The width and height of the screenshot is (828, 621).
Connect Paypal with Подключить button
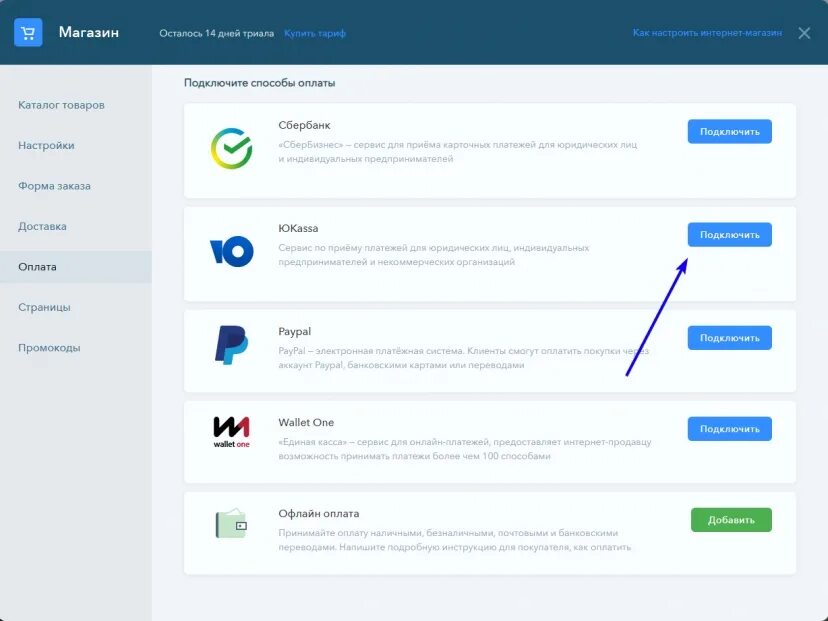[729, 337]
